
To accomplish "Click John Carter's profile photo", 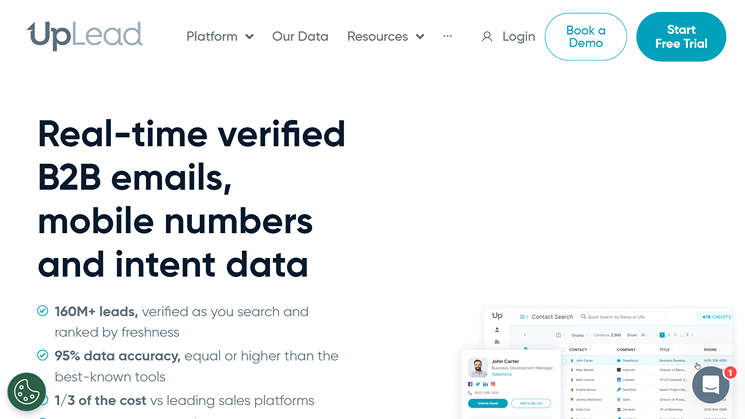I will [478, 366].
